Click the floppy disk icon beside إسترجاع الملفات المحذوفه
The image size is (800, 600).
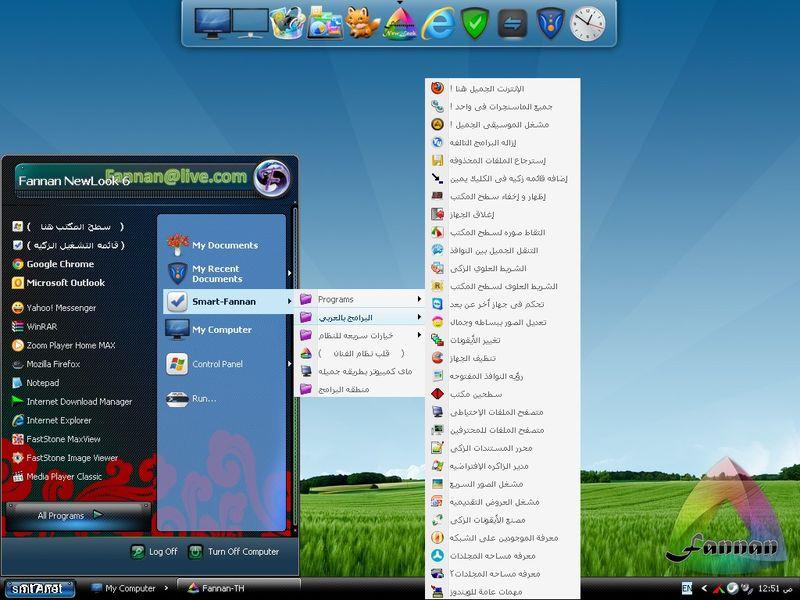437,160
